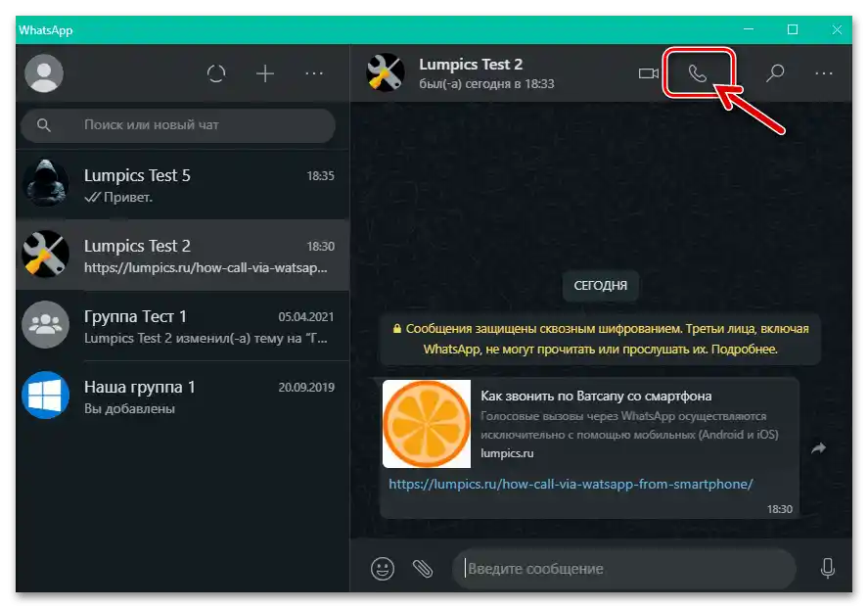This screenshot has height=608, width=868.
Task: Open the lumpics.ru how-call-via-watsapp link
Action: pos(571,484)
